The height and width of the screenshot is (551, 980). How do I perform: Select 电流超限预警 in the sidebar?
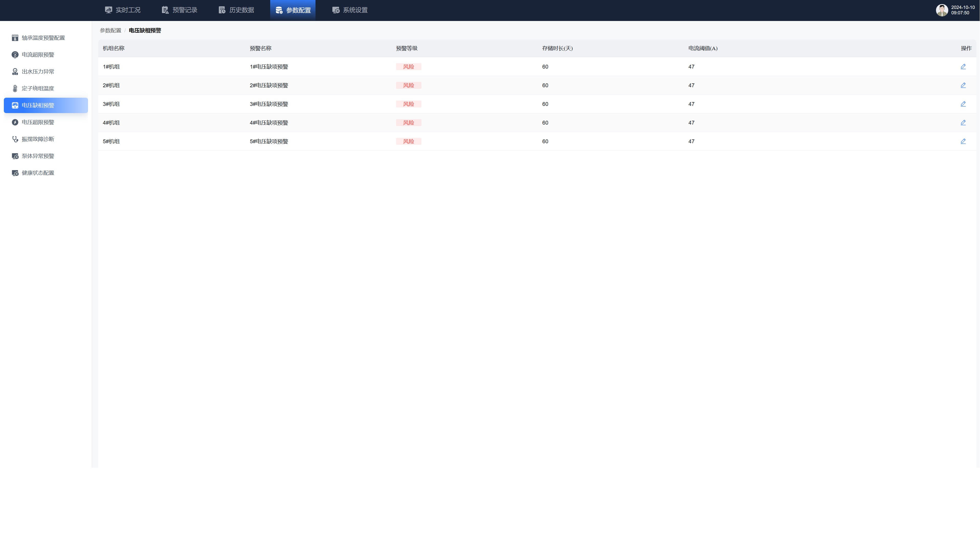click(38, 55)
